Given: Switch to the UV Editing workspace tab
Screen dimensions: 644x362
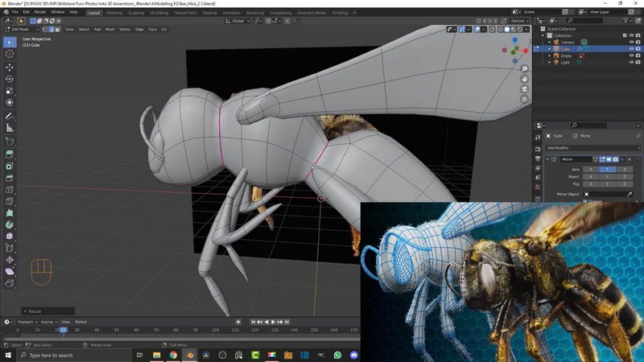Looking at the screenshot, I should [x=159, y=13].
